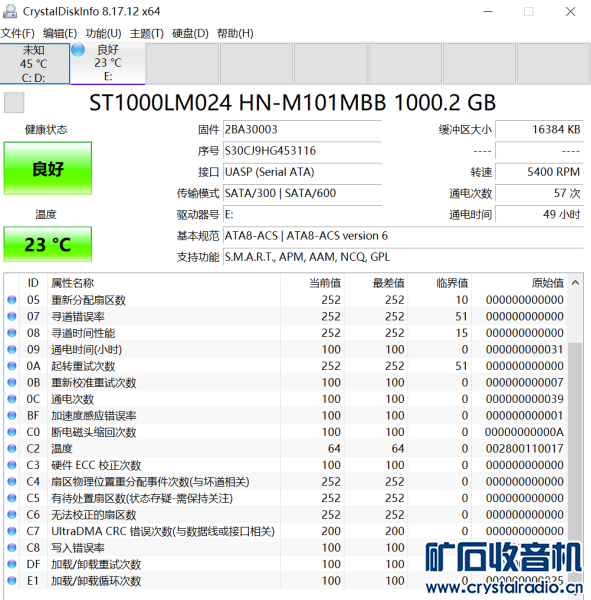Click the status orb for ID C0 断电磁头缩回次数
This screenshot has width=591, height=600.
(x=12, y=432)
